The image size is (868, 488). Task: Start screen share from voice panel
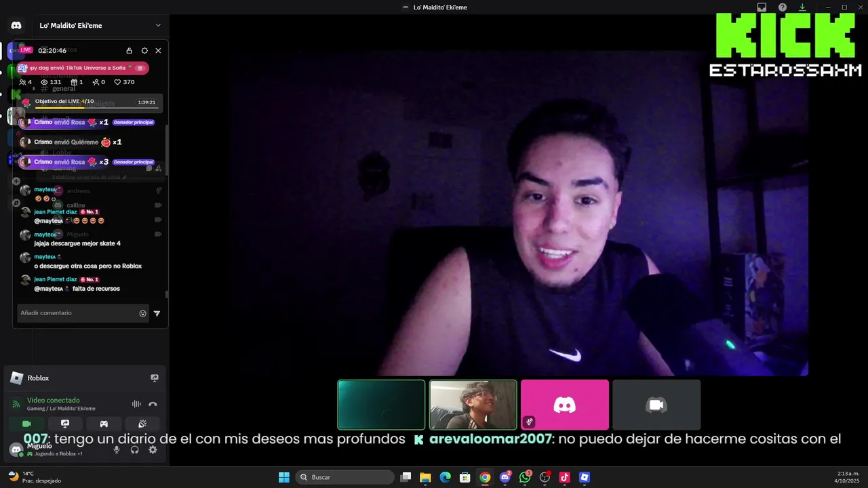[x=65, y=424]
